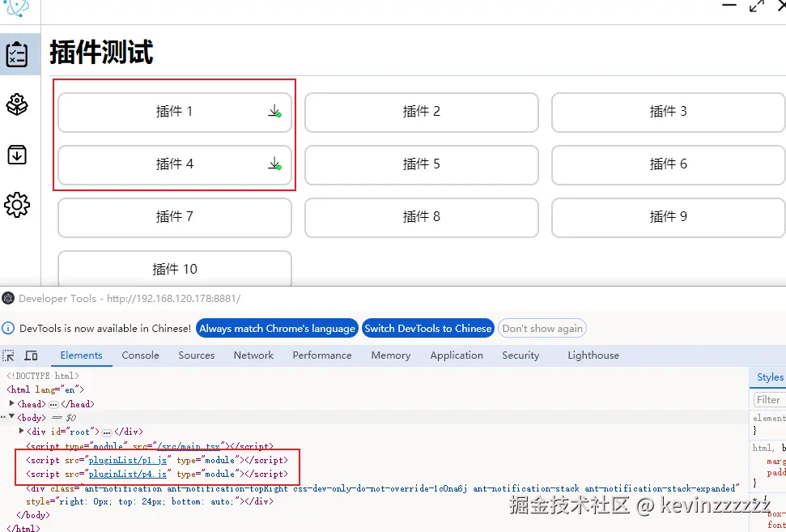The image size is (786, 532).
Task: Select the 插件 1 card
Action: (x=175, y=113)
